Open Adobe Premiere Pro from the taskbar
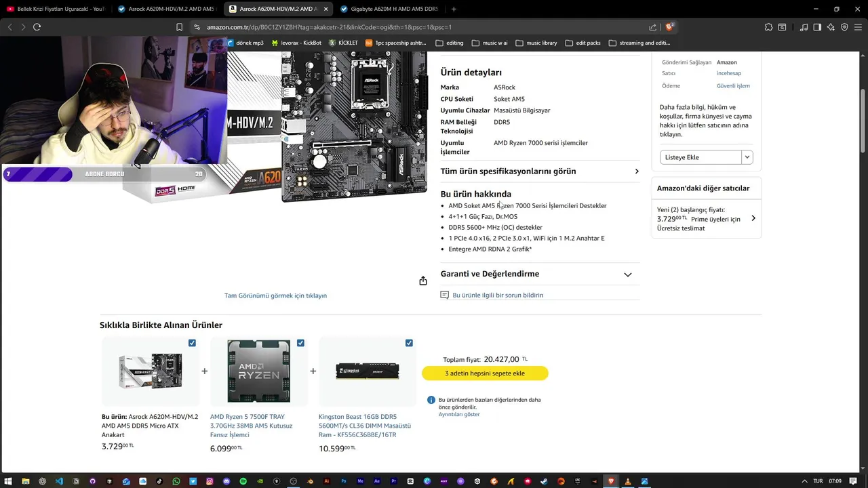Screen dimensions: 868x488 pos(394,481)
